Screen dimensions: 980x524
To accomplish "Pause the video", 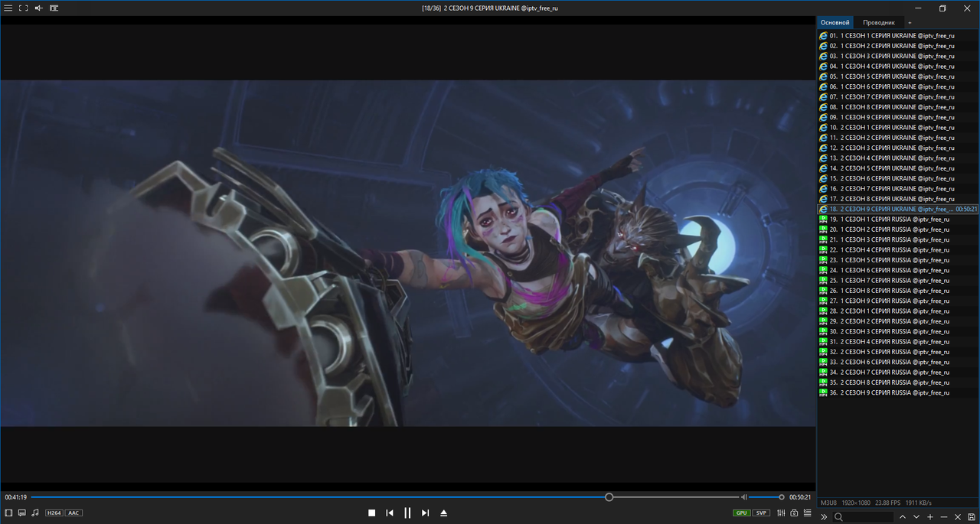I will point(407,513).
